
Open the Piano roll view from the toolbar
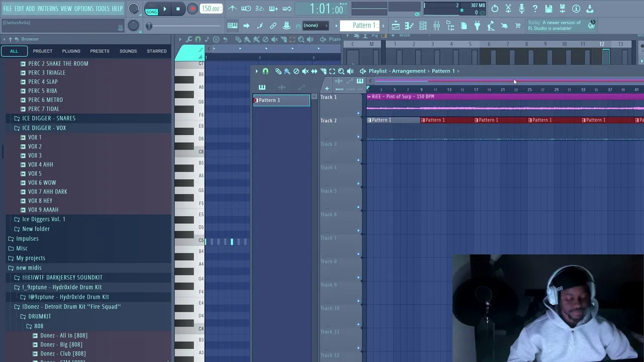[x=410, y=26]
